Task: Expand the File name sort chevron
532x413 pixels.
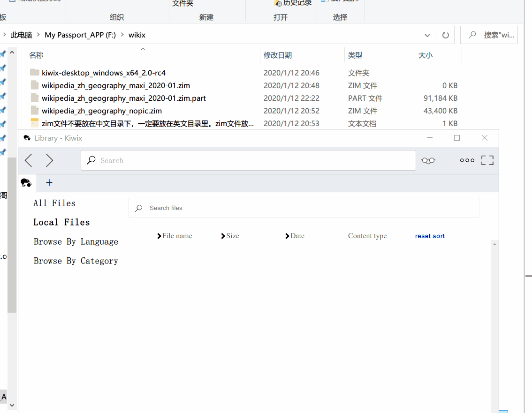Action: [x=160, y=236]
